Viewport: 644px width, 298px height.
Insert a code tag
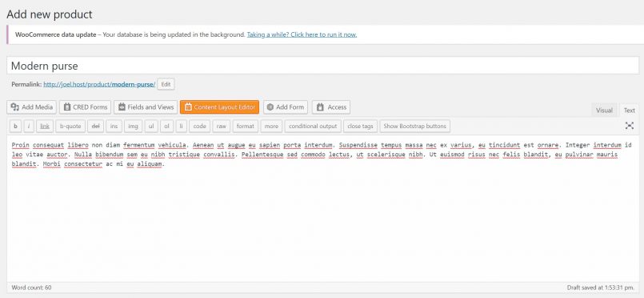(200, 127)
